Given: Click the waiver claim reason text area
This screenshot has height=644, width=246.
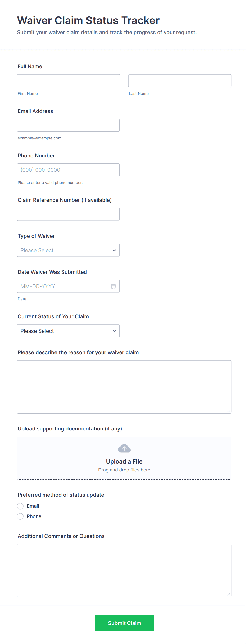Looking at the screenshot, I should [124, 387].
